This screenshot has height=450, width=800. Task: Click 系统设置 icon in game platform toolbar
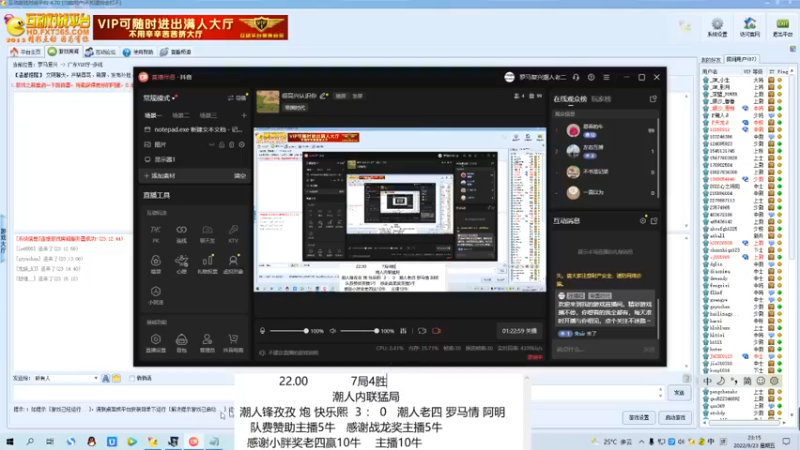click(x=717, y=28)
